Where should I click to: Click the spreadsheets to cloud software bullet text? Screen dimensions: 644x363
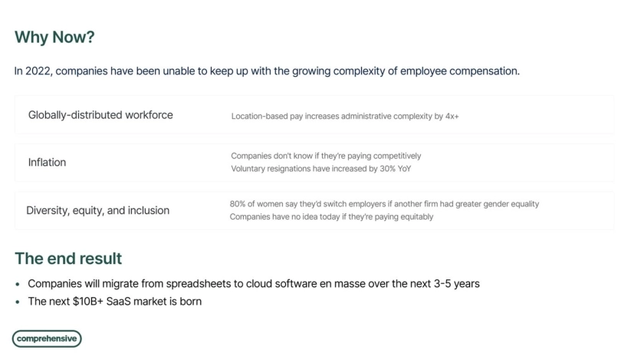[x=254, y=284]
